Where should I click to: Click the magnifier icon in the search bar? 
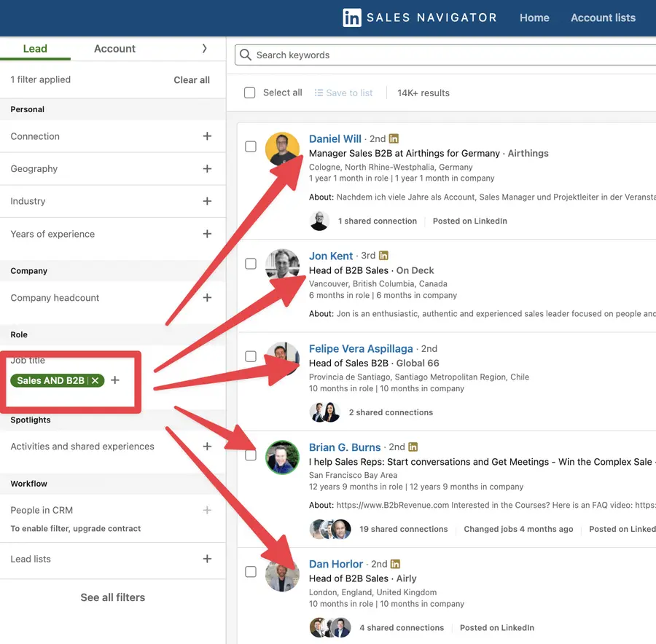pos(246,55)
